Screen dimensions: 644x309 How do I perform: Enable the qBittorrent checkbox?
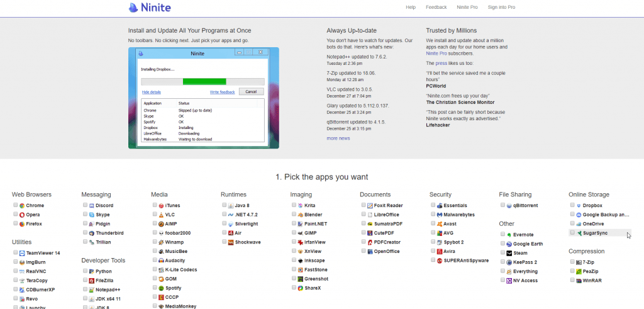point(502,205)
